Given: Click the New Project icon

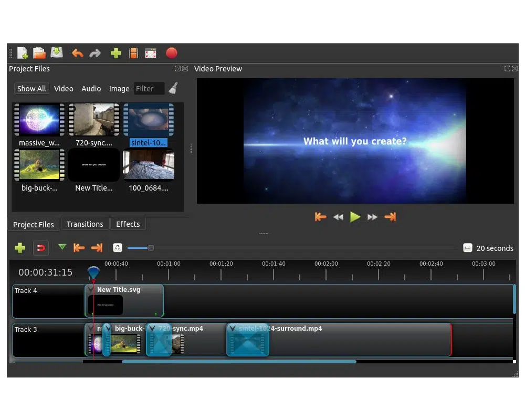Looking at the screenshot, I should point(23,53).
